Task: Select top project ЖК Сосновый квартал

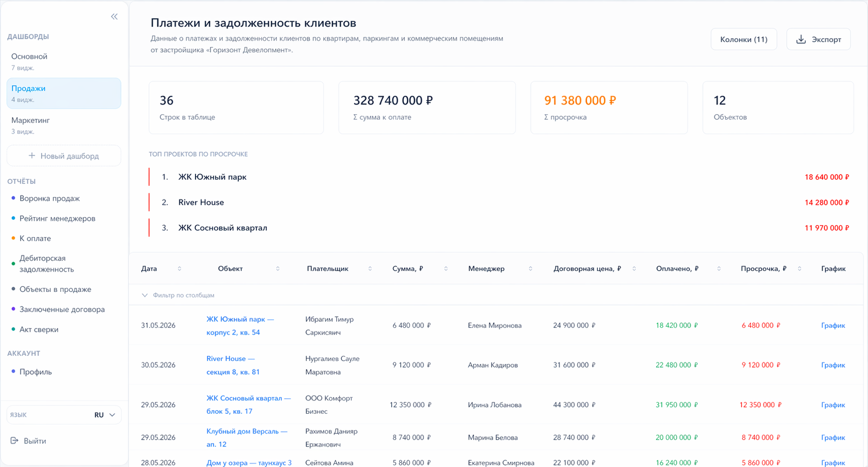Action: coord(222,228)
